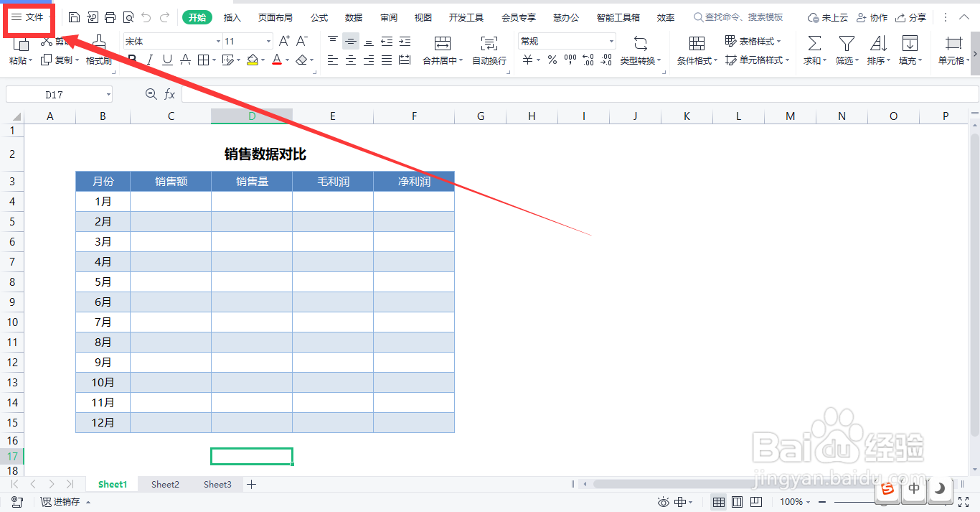
Task: Toggle full screen icon in status bar
Action: click(963, 502)
